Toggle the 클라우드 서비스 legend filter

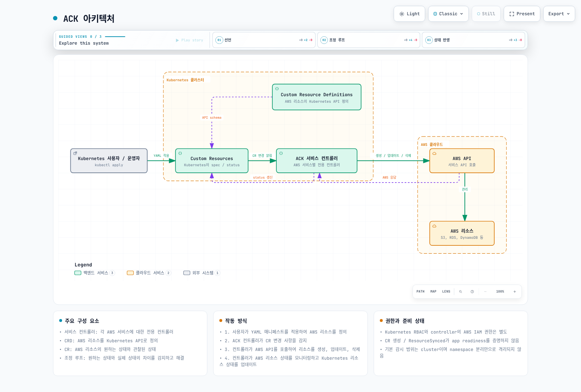(x=149, y=273)
